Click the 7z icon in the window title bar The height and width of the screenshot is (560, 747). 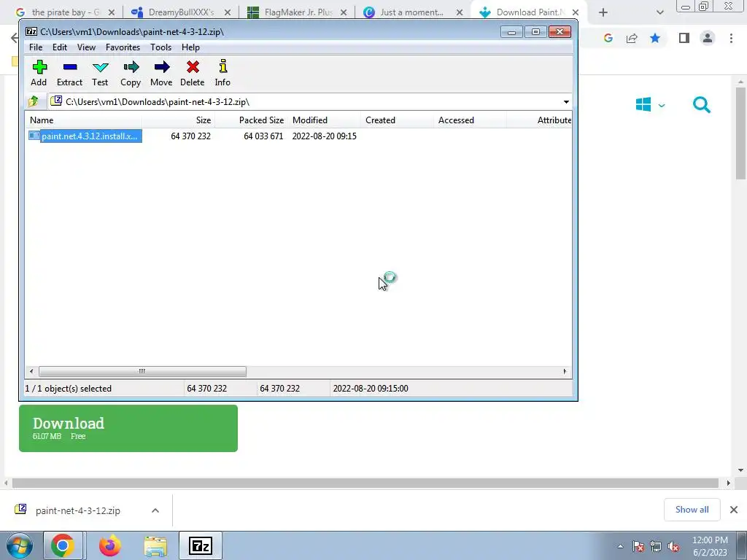[31, 32]
